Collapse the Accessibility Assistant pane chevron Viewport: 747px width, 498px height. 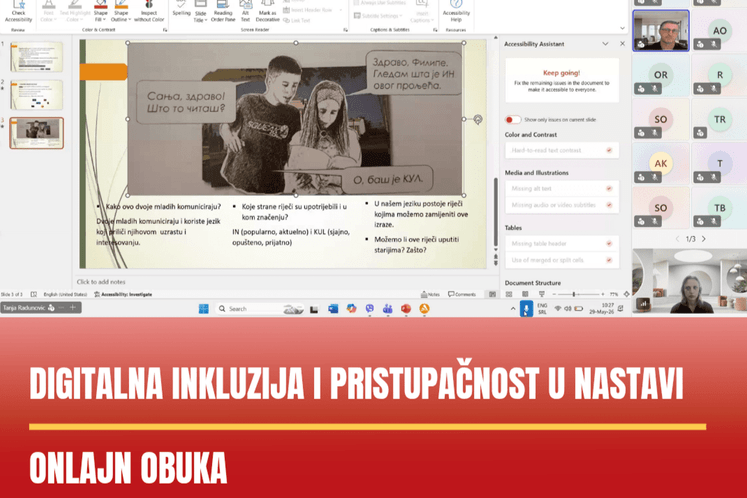pos(605,44)
